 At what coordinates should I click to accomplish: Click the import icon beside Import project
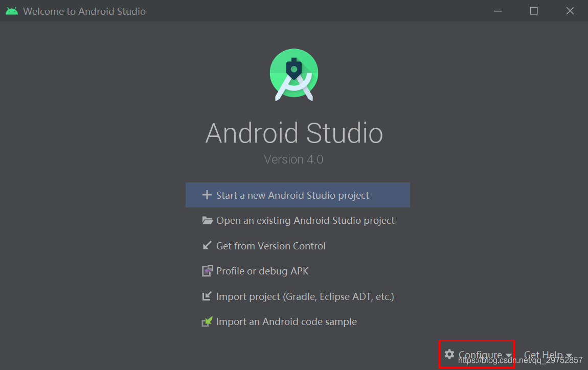click(207, 296)
